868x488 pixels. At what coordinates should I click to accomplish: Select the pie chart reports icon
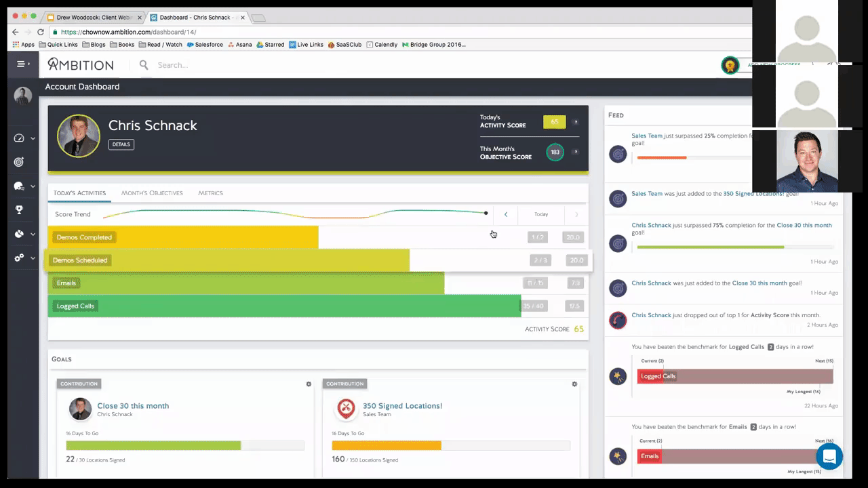[x=18, y=234]
